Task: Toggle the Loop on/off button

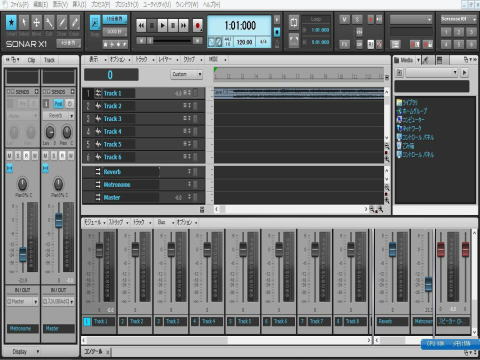Action: coord(294,23)
